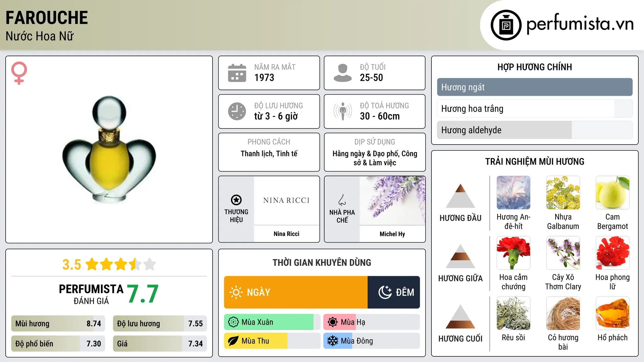Image resolution: width=644 pixels, height=362 pixels.
Task: Click the flower icon for Mùa Xuân
Action: point(233,322)
